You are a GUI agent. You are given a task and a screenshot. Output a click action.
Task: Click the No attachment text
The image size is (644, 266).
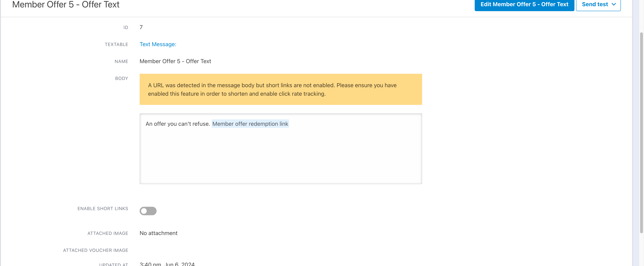(158, 233)
